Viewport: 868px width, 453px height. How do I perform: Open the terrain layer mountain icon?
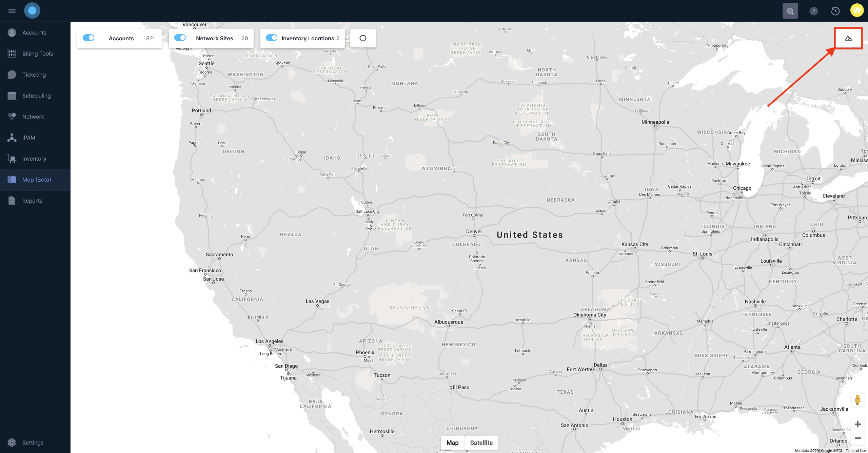coord(848,38)
